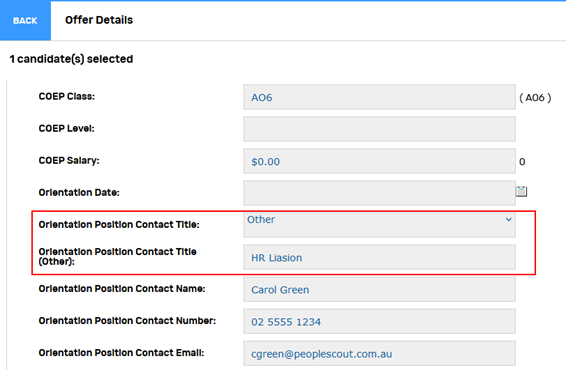This screenshot has height=370, width=566.
Task: Click the Orientation Date input field
Action: [379, 193]
